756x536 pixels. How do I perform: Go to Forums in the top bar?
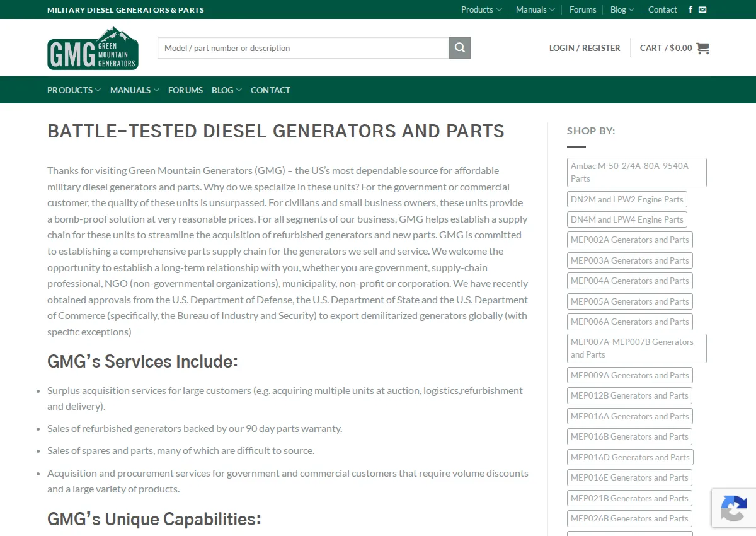tap(583, 9)
